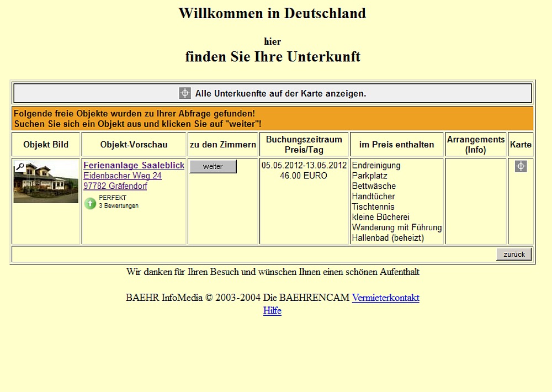Click 'Alle Unterkuenfte auf der Karte anzeigen' bar
The height and width of the screenshot is (392, 552).
(273, 93)
